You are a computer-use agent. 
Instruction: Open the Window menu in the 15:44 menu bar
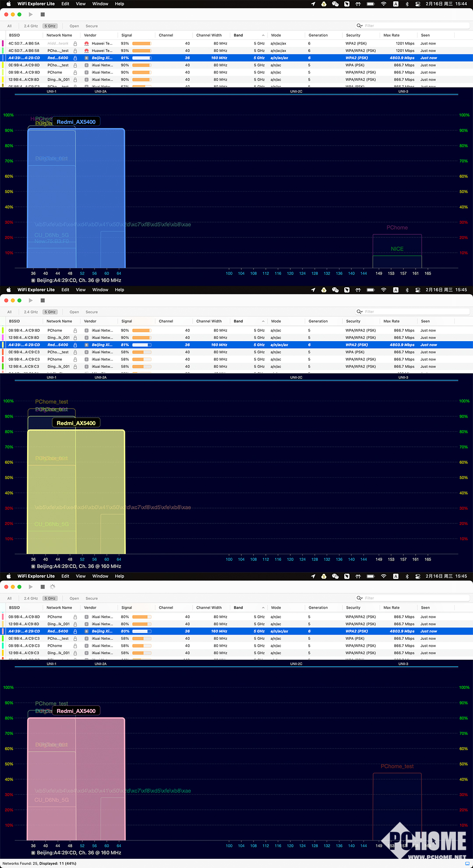(x=100, y=4)
